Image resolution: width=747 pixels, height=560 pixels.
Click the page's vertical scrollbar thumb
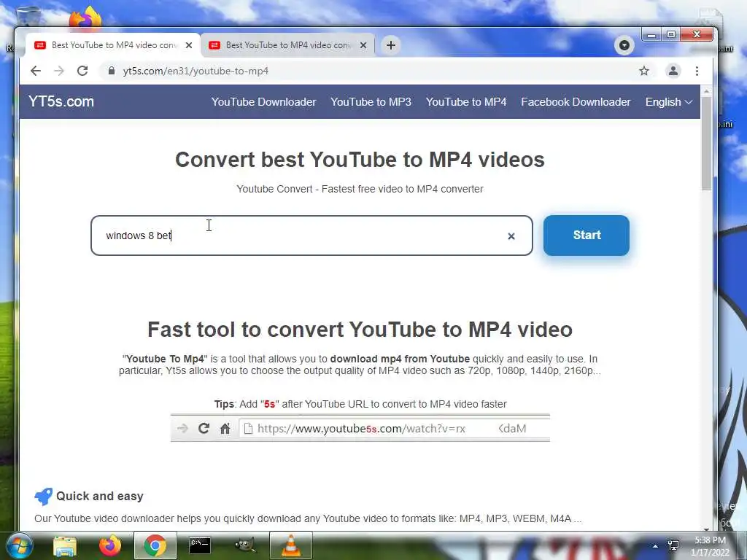point(706,144)
